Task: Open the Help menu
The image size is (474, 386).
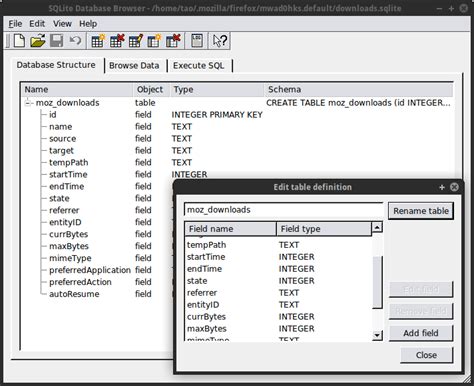Action: pyautogui.click(x=88, y=24)
